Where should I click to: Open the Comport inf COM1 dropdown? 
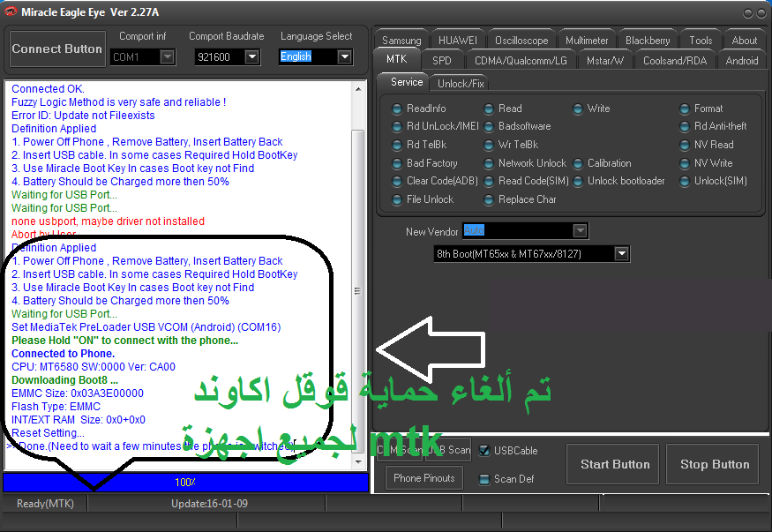tap(168, 57)
